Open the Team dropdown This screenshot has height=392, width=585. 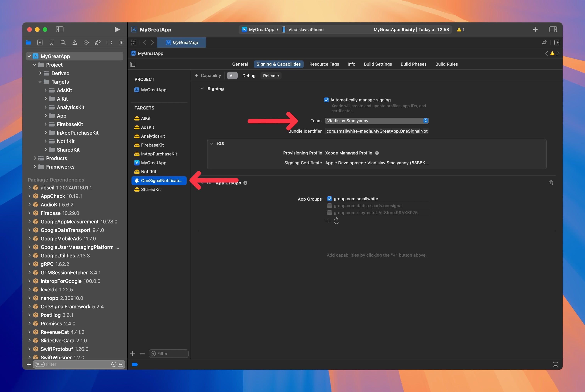(x=377, y=121)
